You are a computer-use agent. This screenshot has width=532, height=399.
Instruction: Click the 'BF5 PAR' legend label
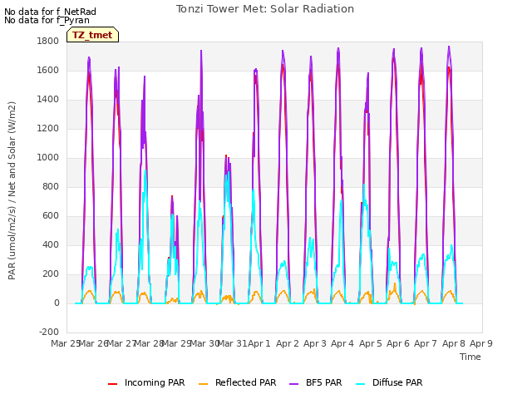323,382
